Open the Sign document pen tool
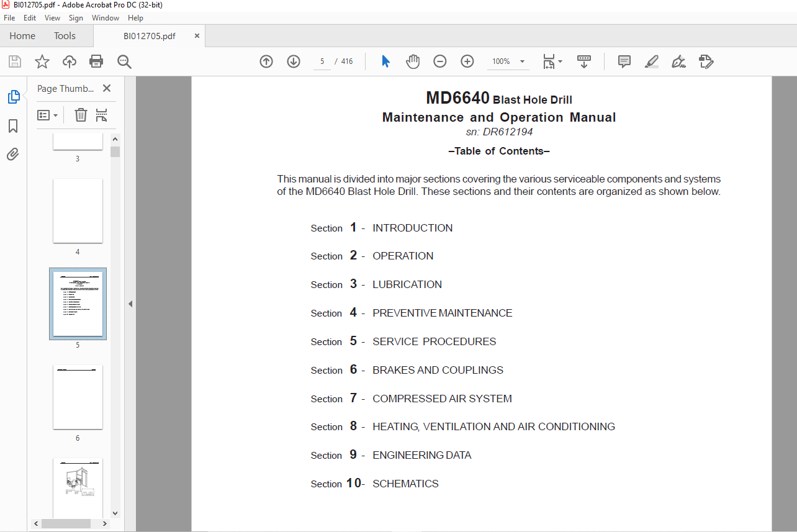Screen dimensions: 797x532 (678, 61)
